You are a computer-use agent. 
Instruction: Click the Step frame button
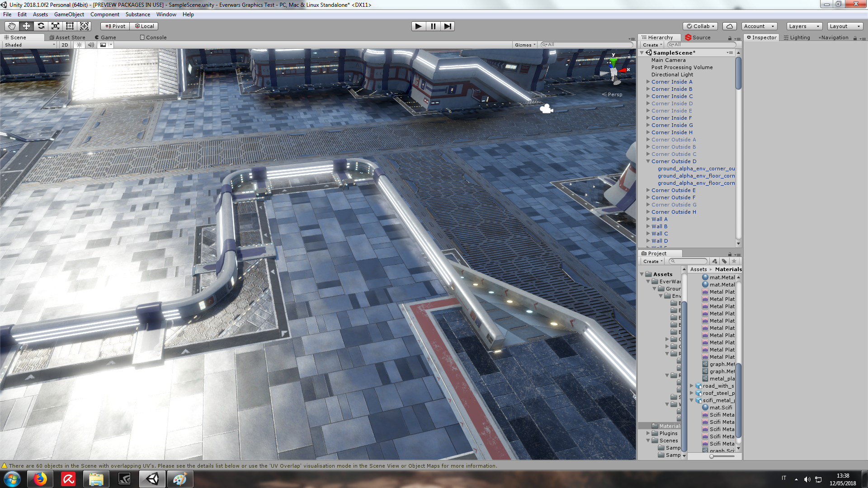(x=448, y=26)
